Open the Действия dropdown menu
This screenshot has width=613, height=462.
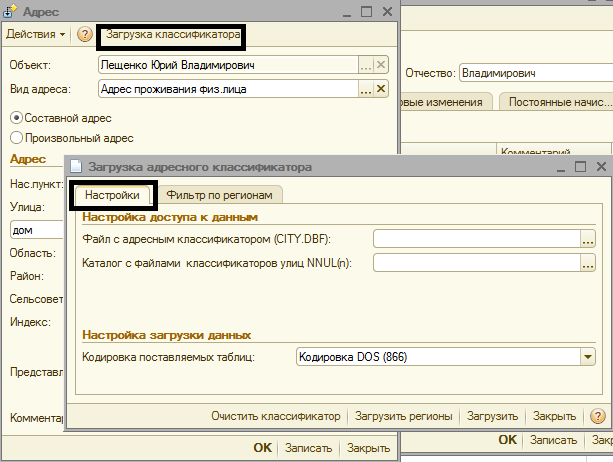pos(36,35)
